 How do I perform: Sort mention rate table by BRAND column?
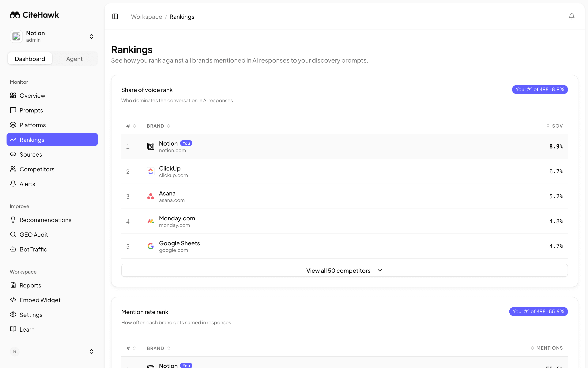click(158, 348)
